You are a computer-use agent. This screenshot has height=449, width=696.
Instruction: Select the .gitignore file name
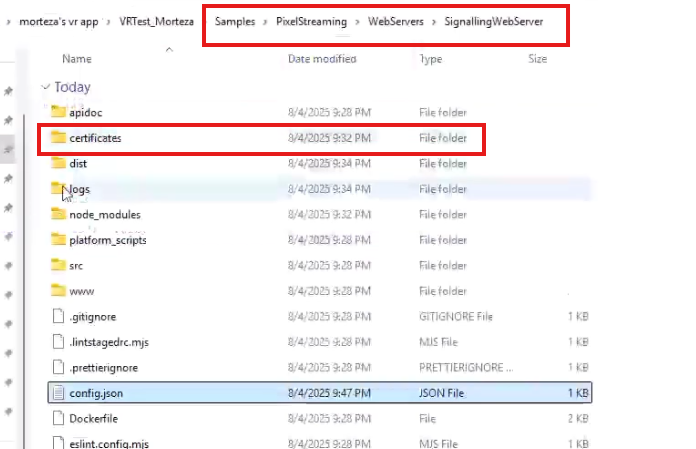(91, 316)
